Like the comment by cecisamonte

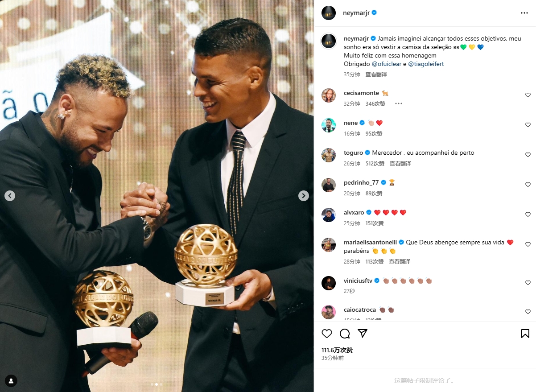(528, 95)
